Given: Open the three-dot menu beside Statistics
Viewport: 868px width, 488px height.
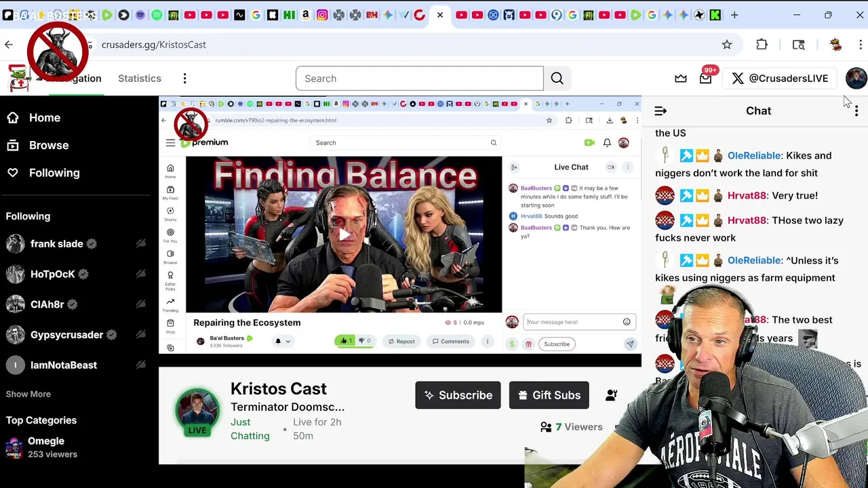Looking at the screenshot, I should tap(184, 79).
